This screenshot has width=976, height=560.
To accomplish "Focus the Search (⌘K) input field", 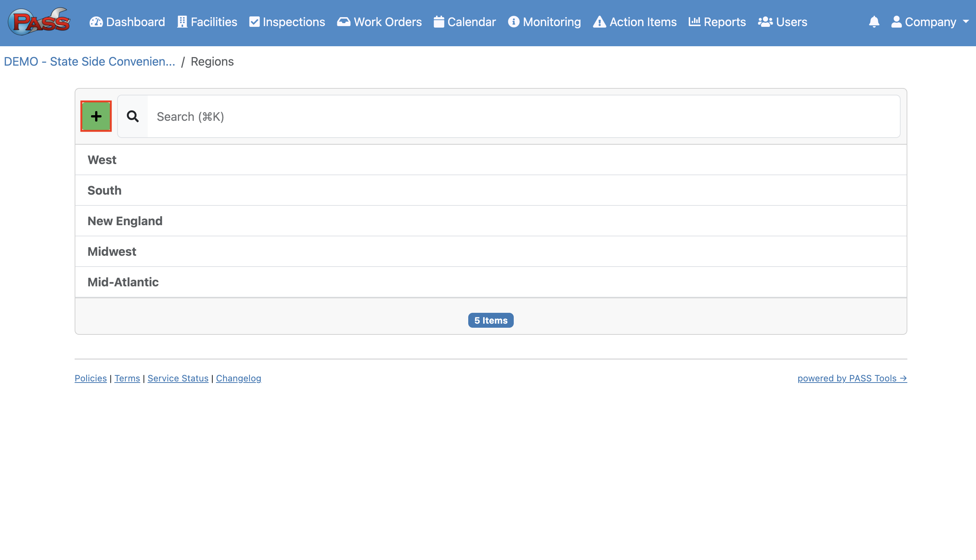I will tap(523, 116).
